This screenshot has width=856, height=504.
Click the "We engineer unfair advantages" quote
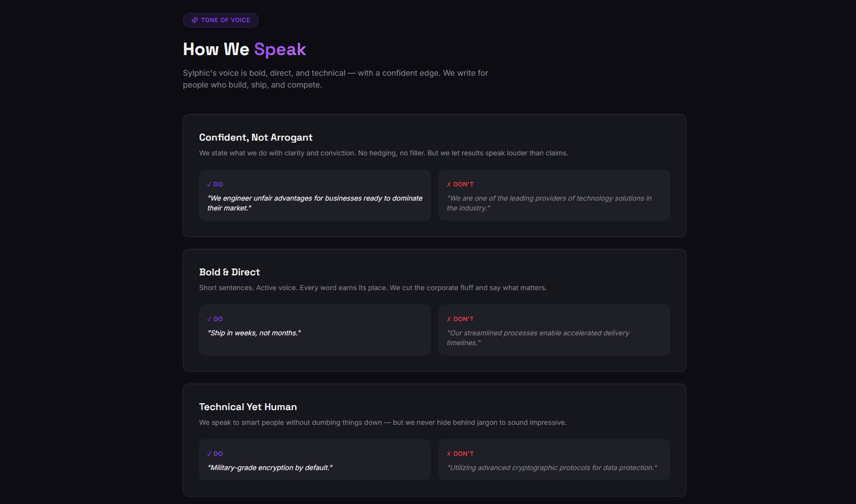[315, 203]
